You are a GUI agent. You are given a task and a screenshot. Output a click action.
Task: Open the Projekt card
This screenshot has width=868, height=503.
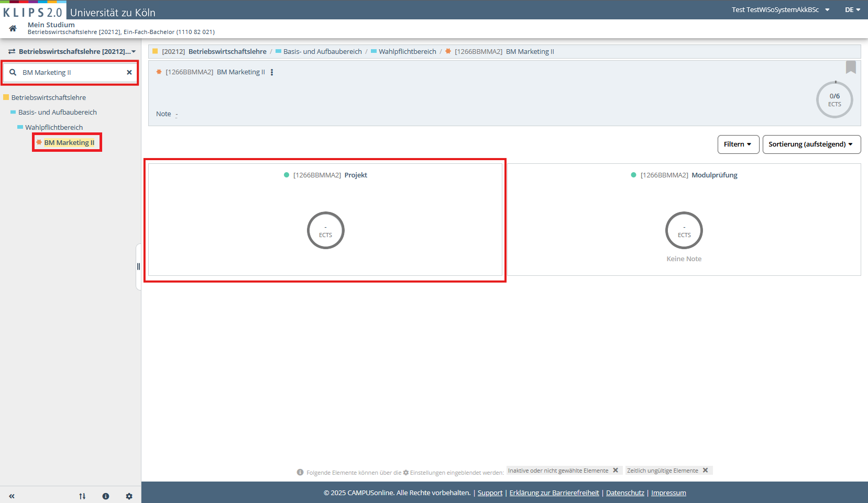pyautogui.click(x=325, y=219)
